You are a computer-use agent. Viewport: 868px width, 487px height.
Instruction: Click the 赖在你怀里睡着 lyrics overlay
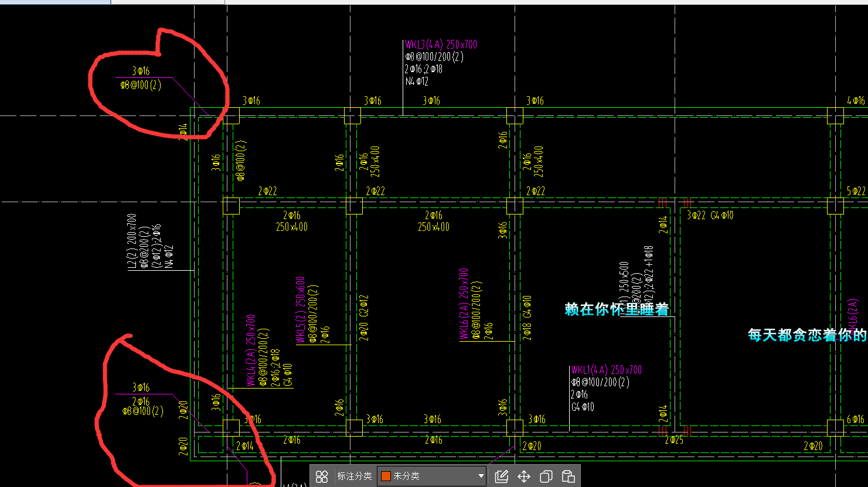[617, 309]
